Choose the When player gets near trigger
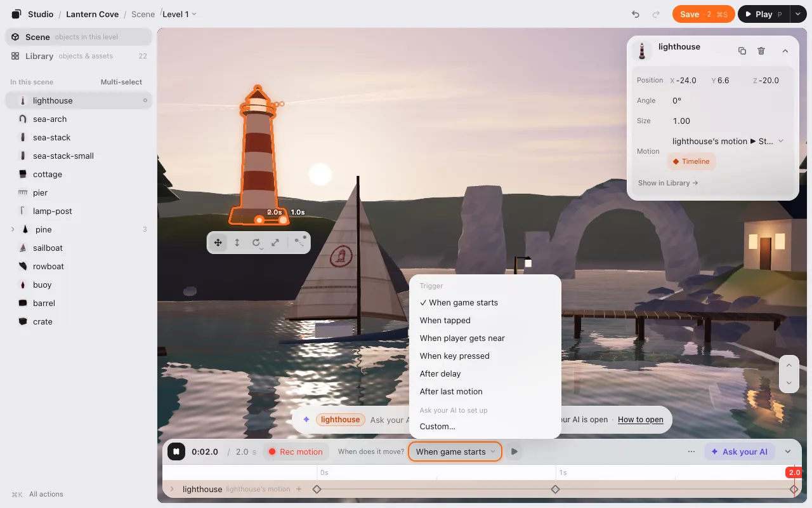The height and width of the screenshot is (508, 812). tap(485, 338)
